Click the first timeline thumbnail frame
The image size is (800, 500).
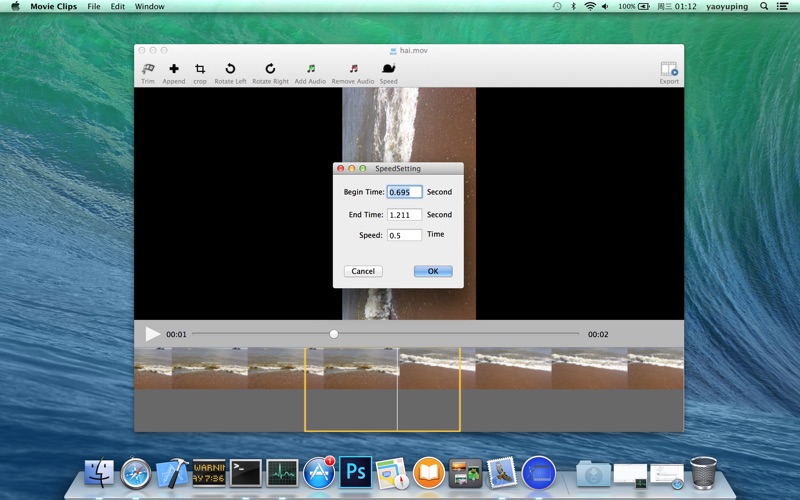(153, 368)
